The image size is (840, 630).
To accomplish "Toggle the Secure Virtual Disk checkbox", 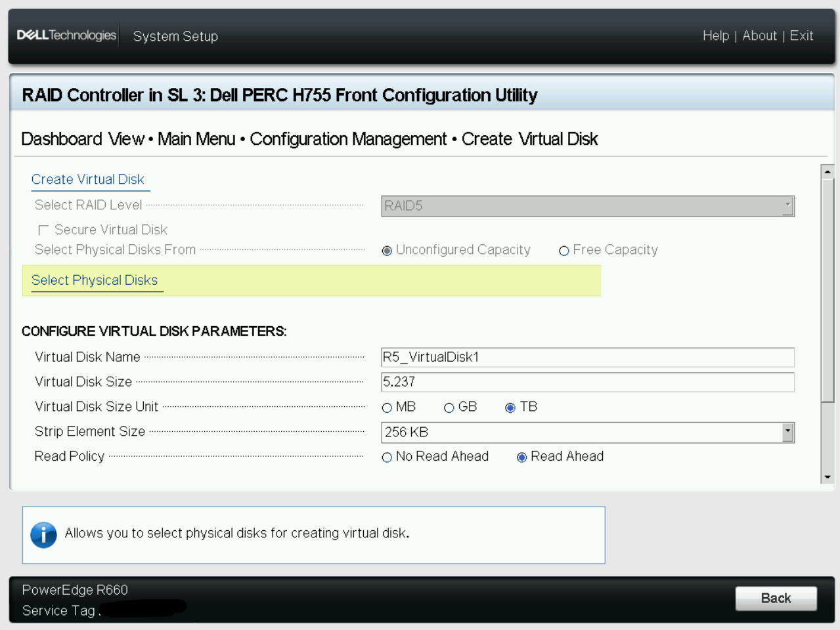I will pyautogui.click(x=44, y=230).
